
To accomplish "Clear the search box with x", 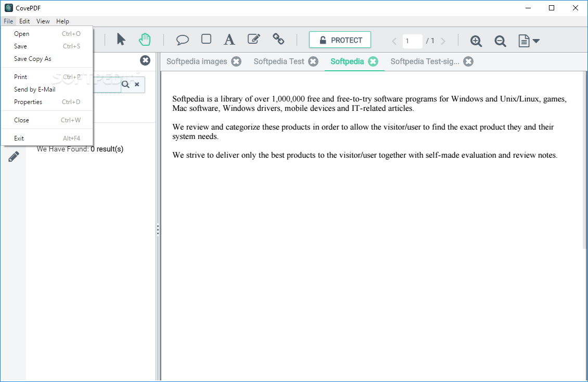I will (x=137, y=84).
